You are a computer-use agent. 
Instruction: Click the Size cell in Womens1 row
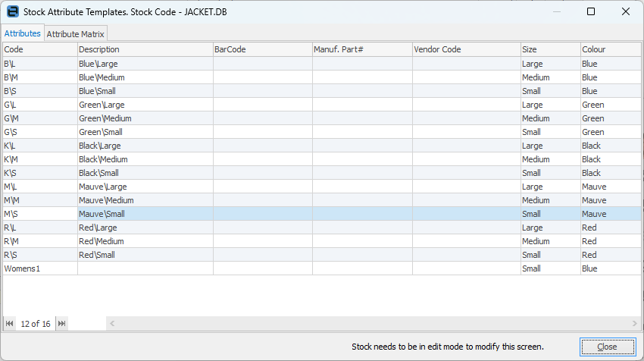[550, 268]
